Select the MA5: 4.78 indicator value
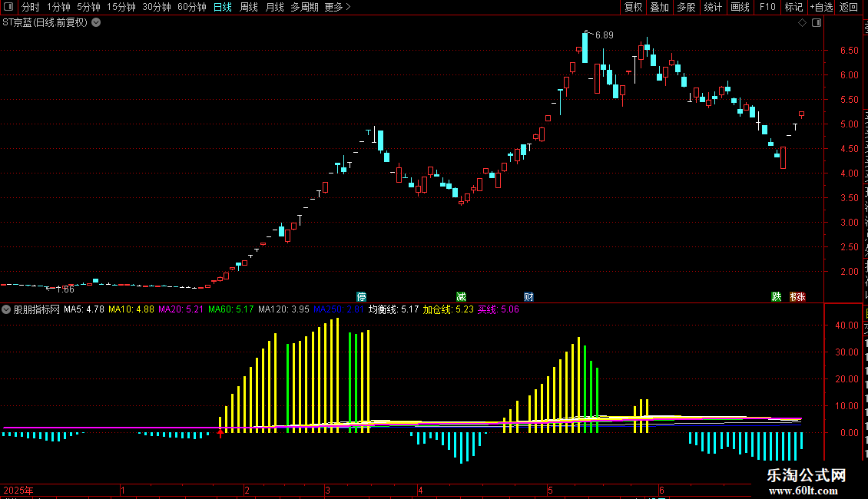Image resolution: width=868 pixels, height=499 pixels. pos(84,310)
